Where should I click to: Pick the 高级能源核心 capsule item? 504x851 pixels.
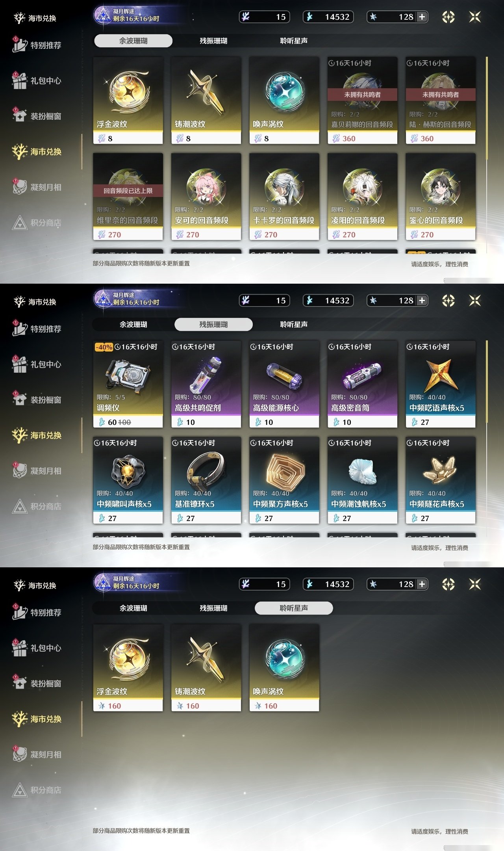coord(284,384)
